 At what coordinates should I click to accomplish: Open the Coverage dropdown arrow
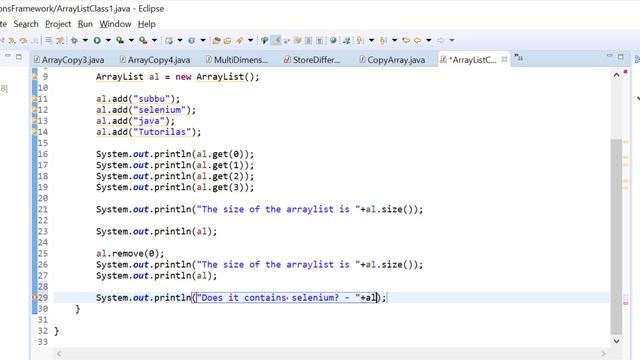(131, 40)
